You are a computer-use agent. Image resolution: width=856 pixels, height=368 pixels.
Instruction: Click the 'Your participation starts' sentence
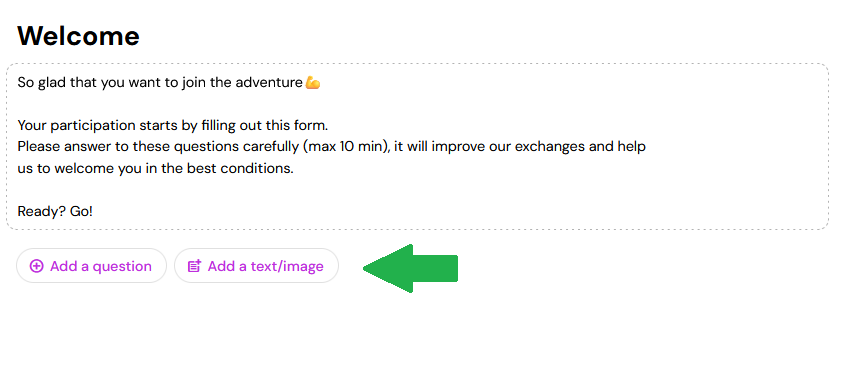click(173, 126)
